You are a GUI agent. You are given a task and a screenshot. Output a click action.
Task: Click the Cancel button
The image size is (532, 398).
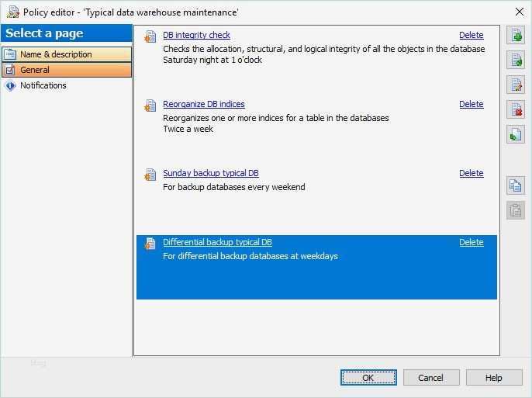click(431, 378)
